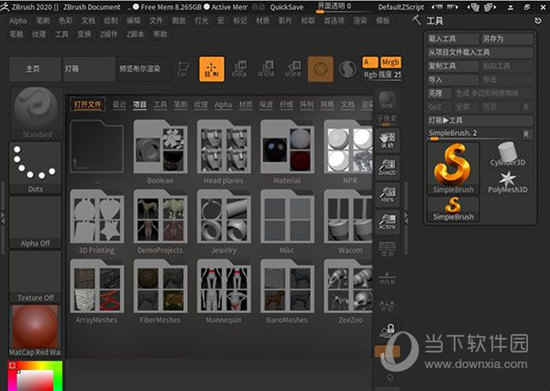550x391 pixels.
Task: Pick a color in the color picker square
Action: coord(35,381)
